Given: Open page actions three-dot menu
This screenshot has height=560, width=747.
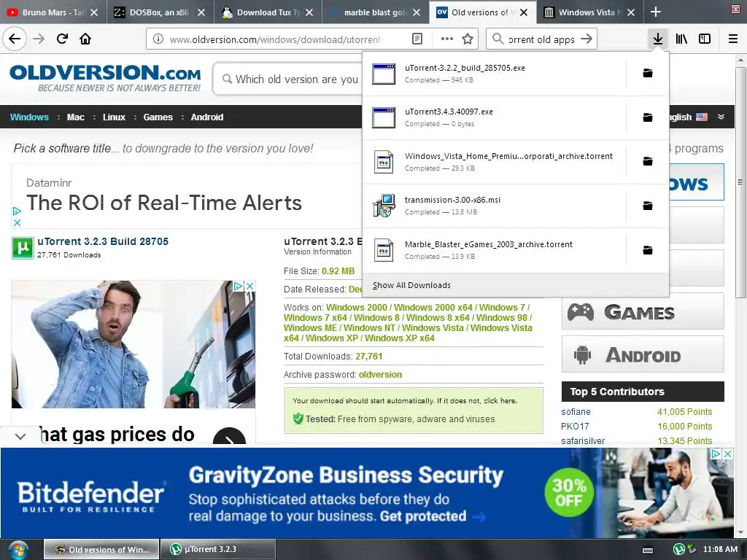Looking at the screenshot, I should click(447, 39).
